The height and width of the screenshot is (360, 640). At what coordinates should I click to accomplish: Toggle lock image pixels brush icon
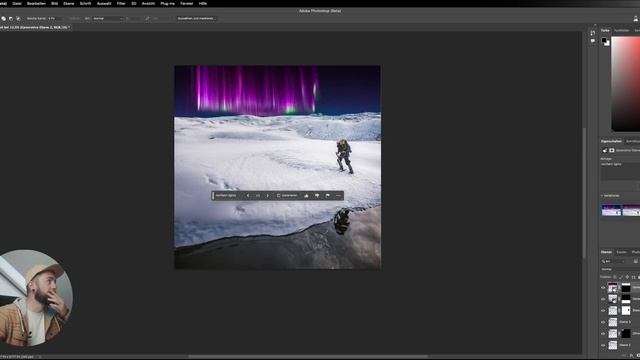(621, 277)
